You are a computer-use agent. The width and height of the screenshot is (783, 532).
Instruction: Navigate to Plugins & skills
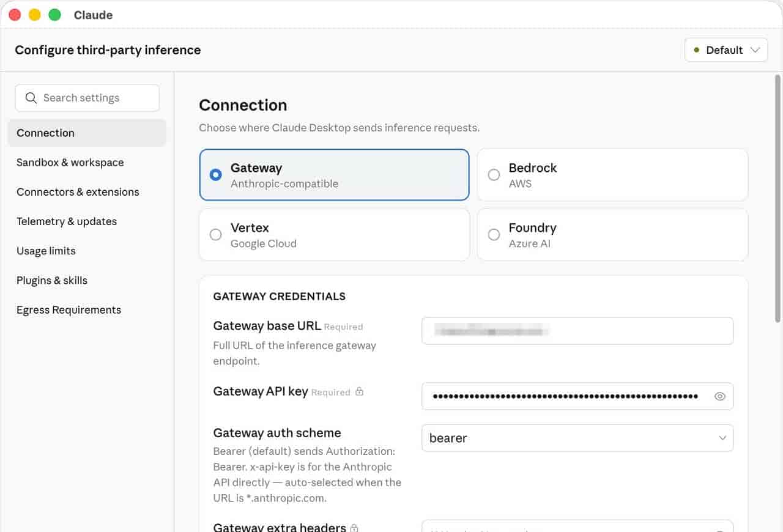[x=87, y=280]
